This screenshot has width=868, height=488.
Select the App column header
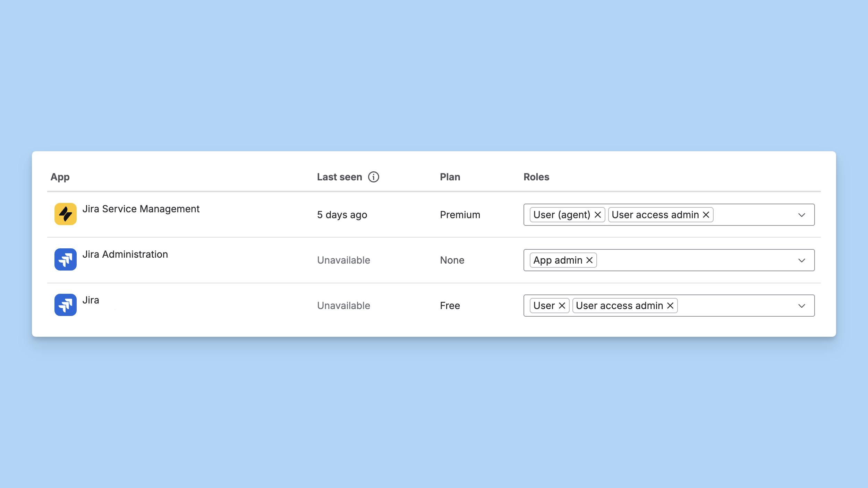point(60,177)
